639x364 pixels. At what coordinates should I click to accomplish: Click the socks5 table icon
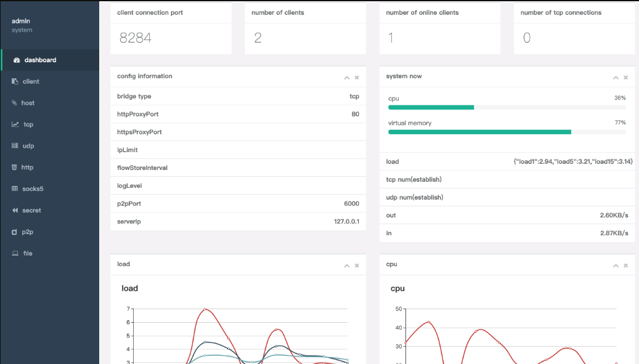click(x=15, y=188)
